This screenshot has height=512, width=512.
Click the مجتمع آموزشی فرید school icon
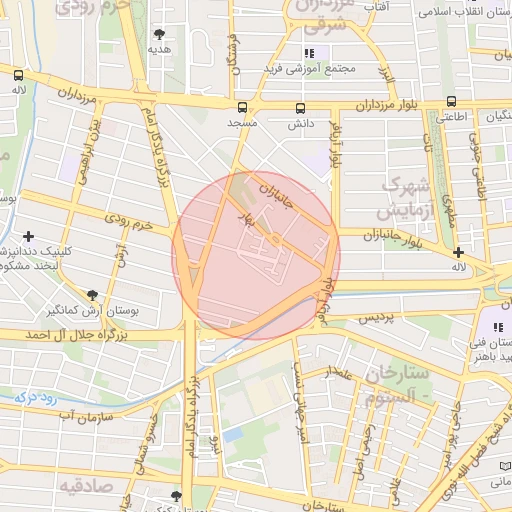[x=309, y=53]
